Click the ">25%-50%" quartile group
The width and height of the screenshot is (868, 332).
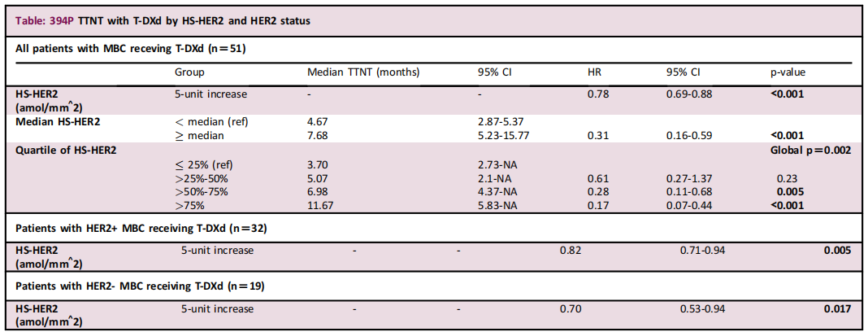tap(202, 178)
